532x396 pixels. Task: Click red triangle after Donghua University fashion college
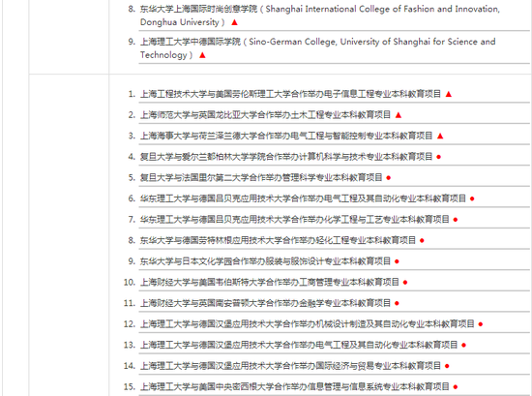(234, 22)
